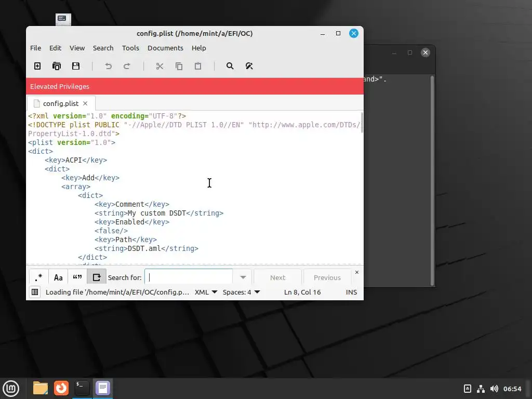The width and height of the screenshot is (532, 399).
Task: Click the Elevated Privileges banner
Action: tap(195, 86)
